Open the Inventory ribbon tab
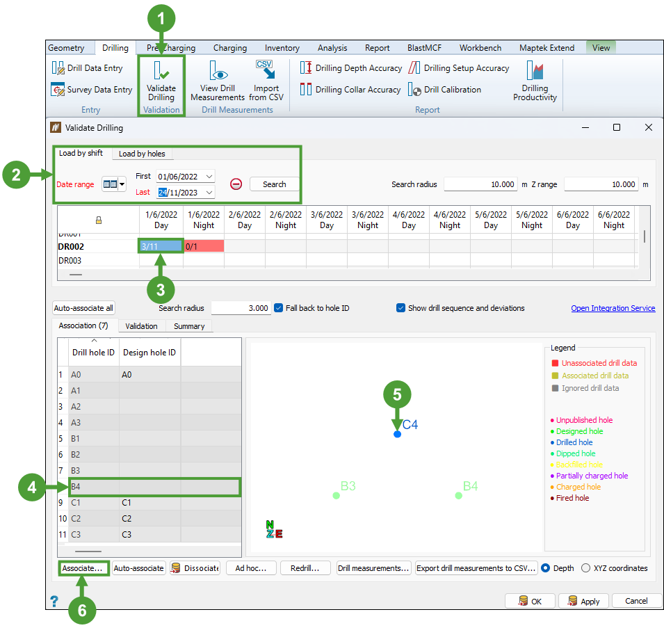The width and height of the screenshot is (664, 644). (x=282, y=48)
